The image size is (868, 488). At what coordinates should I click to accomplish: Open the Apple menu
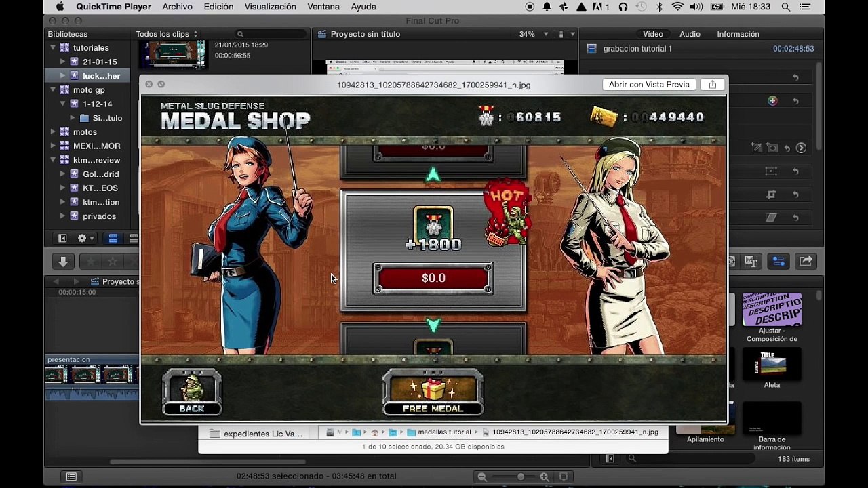[x=60, y=7]
